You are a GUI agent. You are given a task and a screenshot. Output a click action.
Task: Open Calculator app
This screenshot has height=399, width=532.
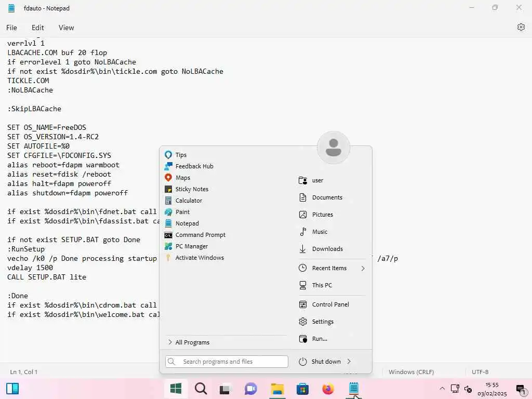pyautogui.click(x=183, y=201)
